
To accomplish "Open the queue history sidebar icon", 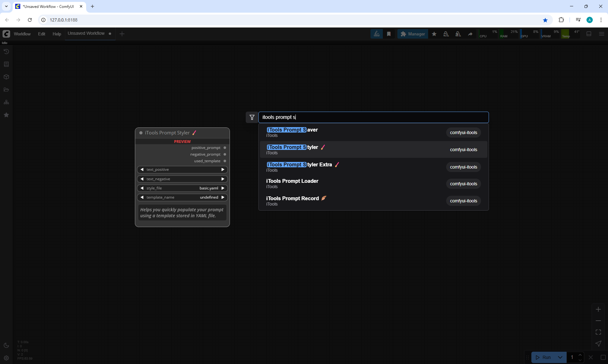I will coord(6,52).
